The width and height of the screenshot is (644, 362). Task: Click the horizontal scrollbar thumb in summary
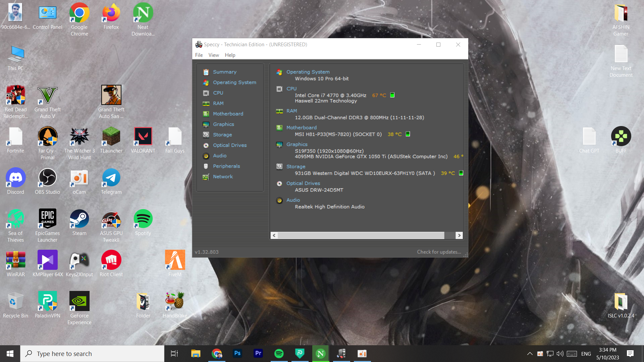pos(361,235)
